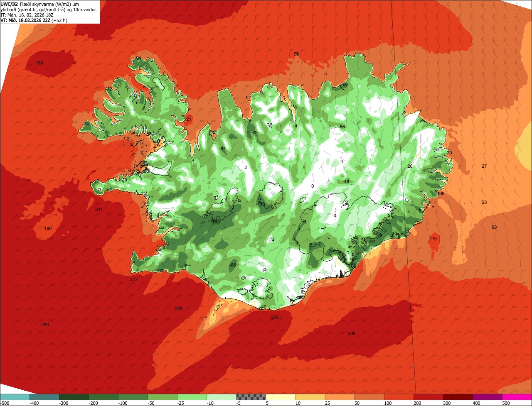The height and width of the screenshot is (406, 532).
Task: Click the map value '4' in central Iceland
Action: pyautogui.click(x=273, y=240)
